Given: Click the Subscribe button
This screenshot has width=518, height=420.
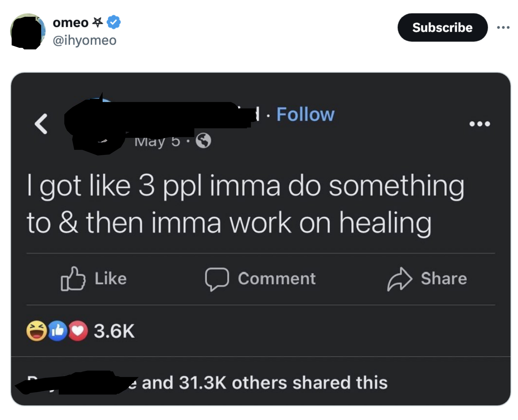Looking at the screenshot, I should 442,27.
